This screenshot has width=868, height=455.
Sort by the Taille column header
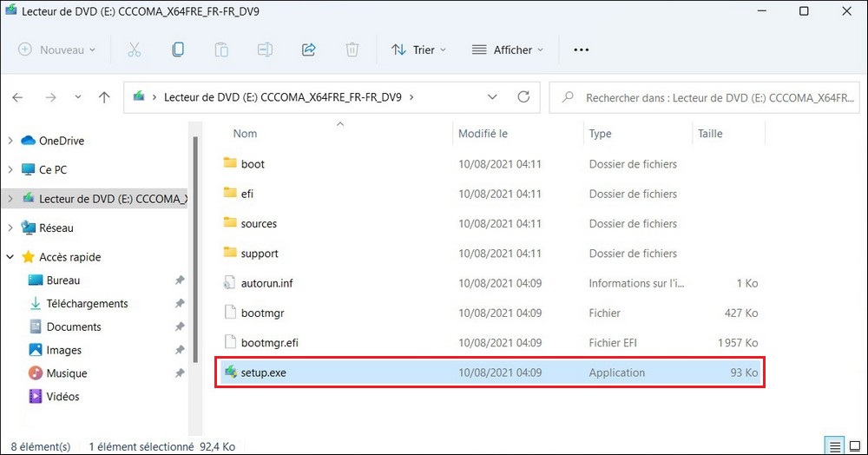point(710,134)
